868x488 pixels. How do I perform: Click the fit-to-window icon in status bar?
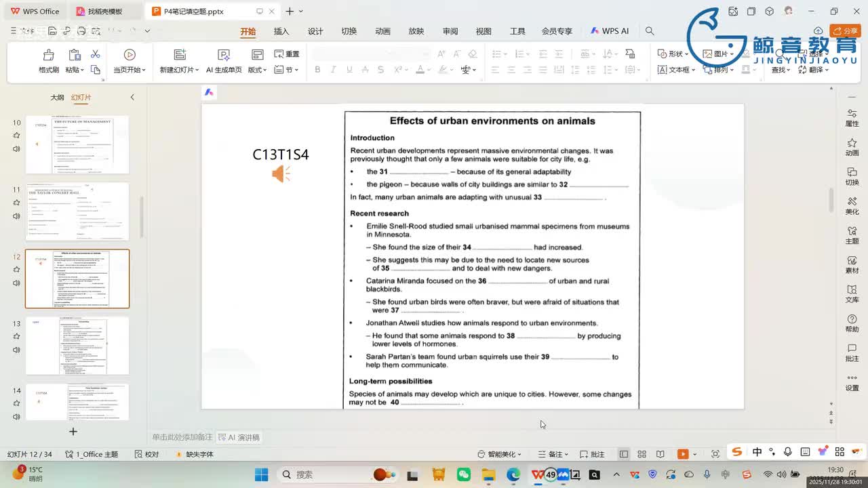715,454
